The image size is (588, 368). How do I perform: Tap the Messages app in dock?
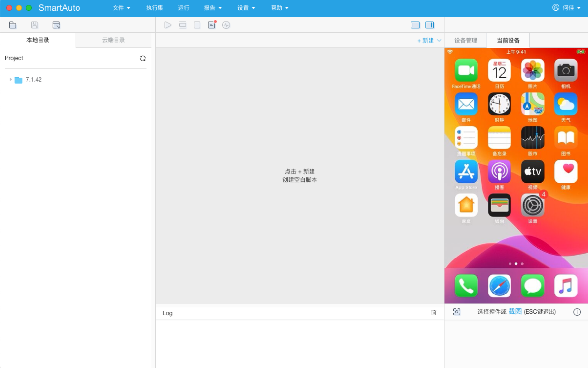click(x=533, y=286)
